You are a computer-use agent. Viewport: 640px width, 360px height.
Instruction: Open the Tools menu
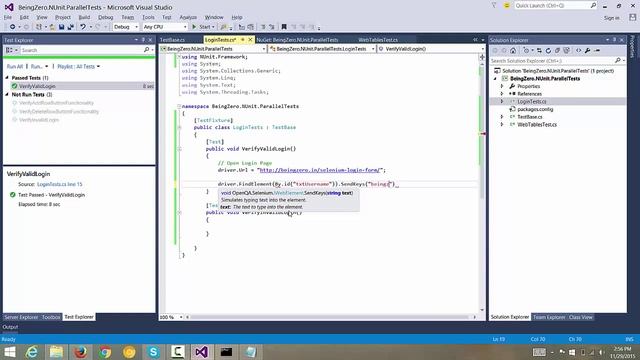[148, 17]
